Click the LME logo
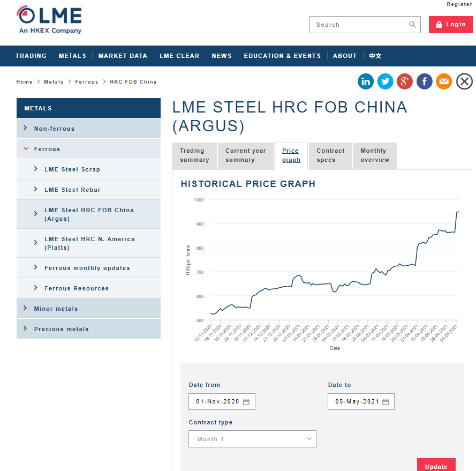Screen dimensions: 476x471 [x=49, y=19]
